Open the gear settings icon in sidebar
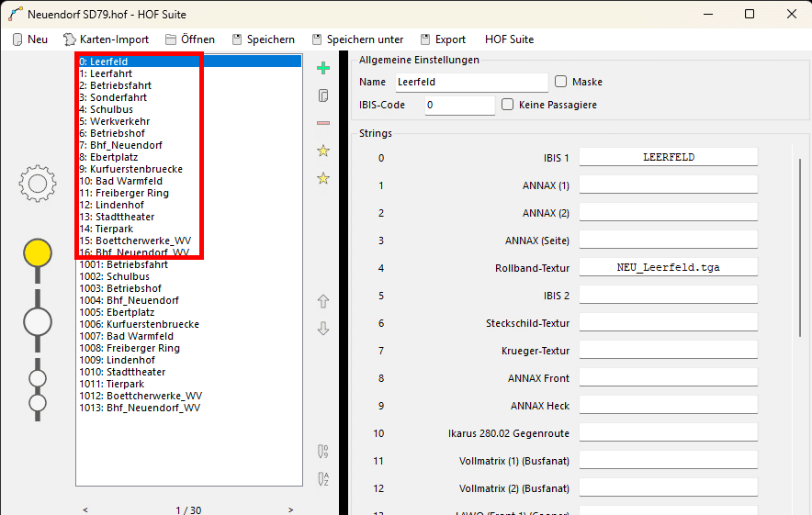 tap(38, 184)
